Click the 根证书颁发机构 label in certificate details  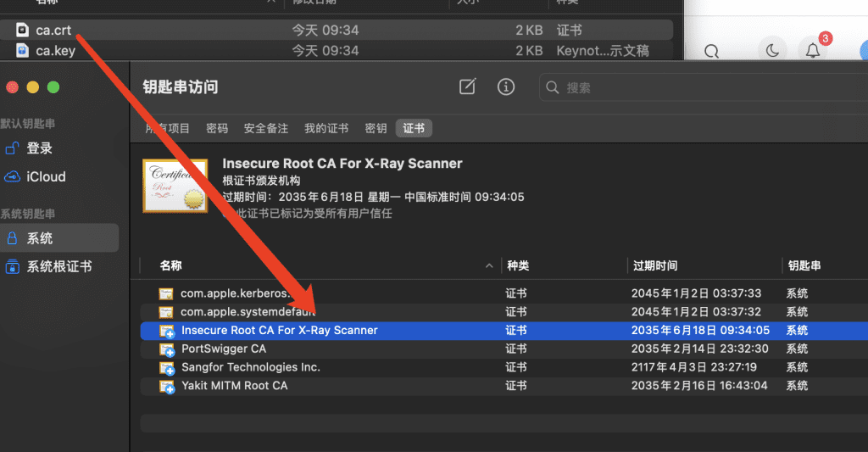tap(261, 181)
